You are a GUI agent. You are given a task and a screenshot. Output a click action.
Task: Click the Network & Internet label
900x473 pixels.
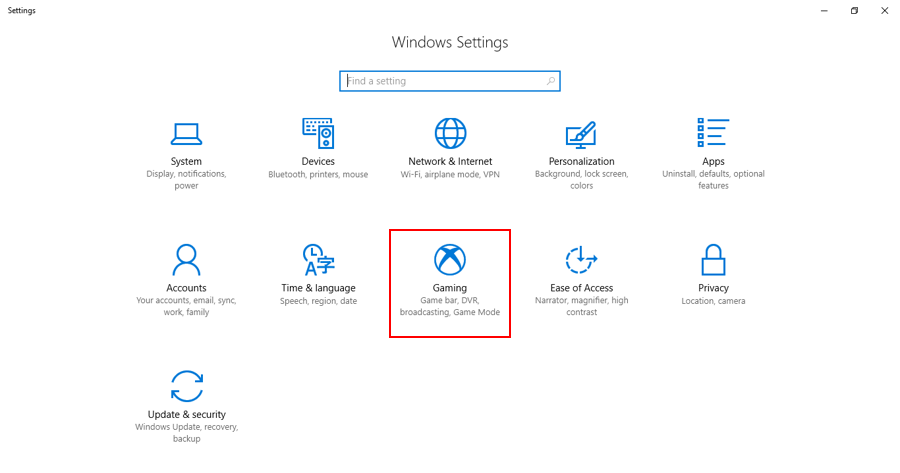click(x=450, y=161)
